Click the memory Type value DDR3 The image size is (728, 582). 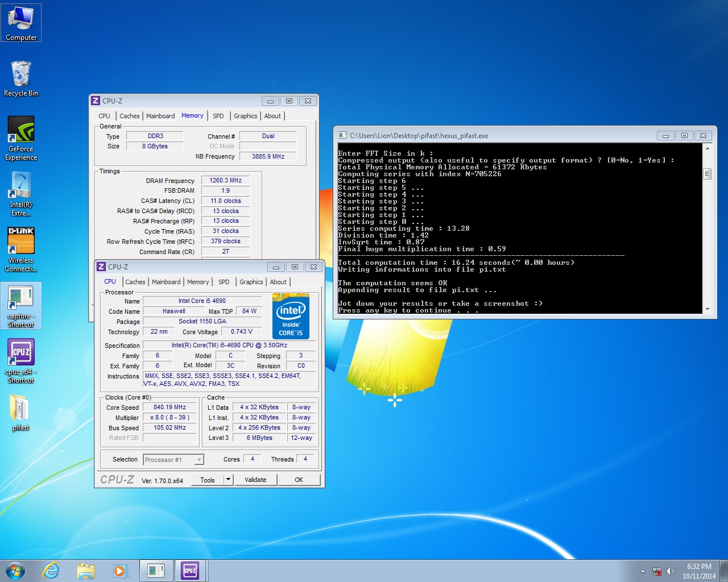(155, 136)
